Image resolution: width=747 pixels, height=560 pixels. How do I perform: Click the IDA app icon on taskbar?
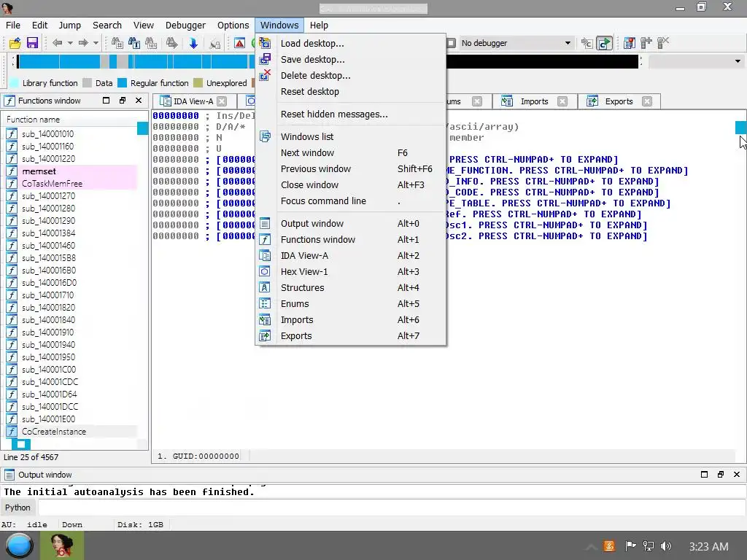tap(62, 545)
